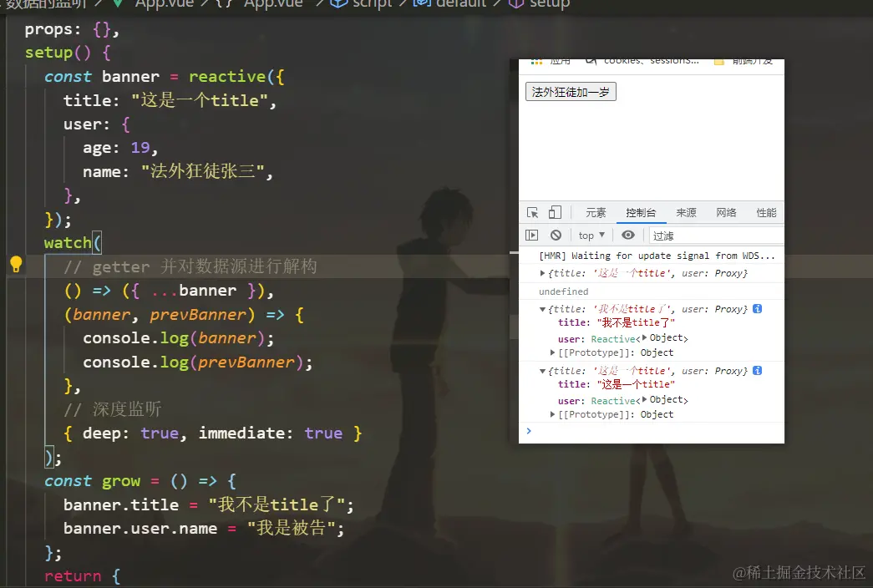Click the 'const grow = () => {' line
Screen dimensions: 873x588
pos(140,480)
